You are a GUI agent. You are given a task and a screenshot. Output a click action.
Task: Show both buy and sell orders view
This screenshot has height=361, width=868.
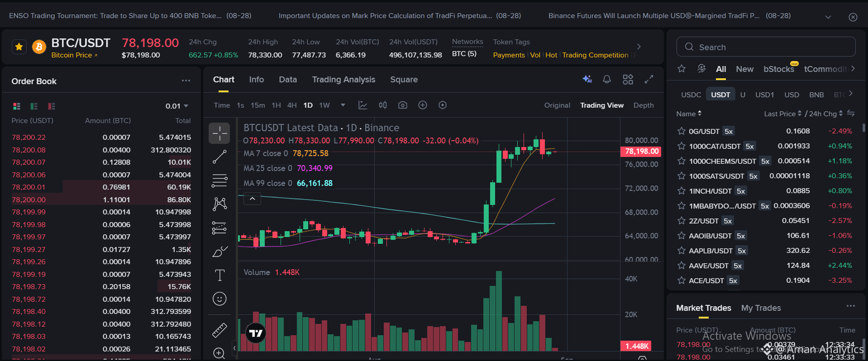pos(17,106)
